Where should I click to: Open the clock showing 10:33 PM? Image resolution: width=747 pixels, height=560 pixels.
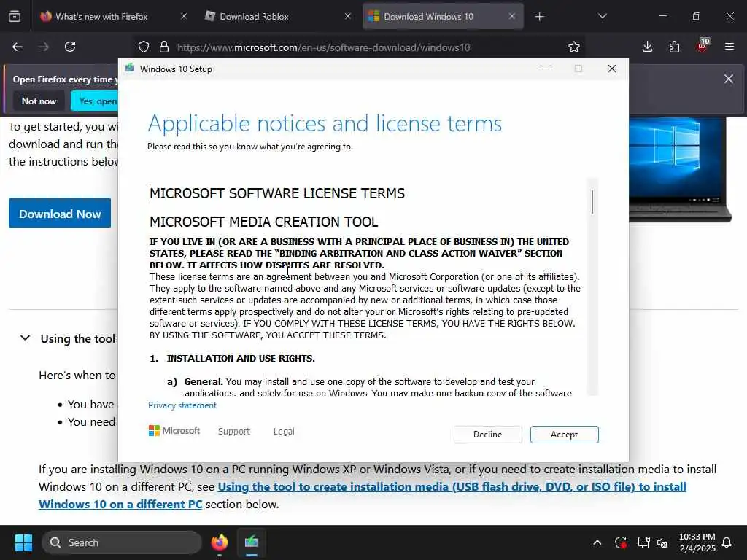tap(697, 542)
